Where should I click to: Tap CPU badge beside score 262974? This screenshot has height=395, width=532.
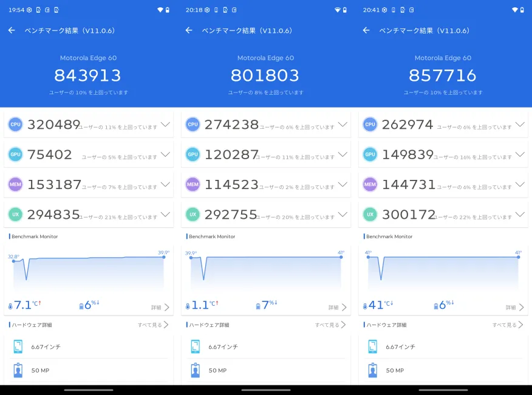point(370,125)
